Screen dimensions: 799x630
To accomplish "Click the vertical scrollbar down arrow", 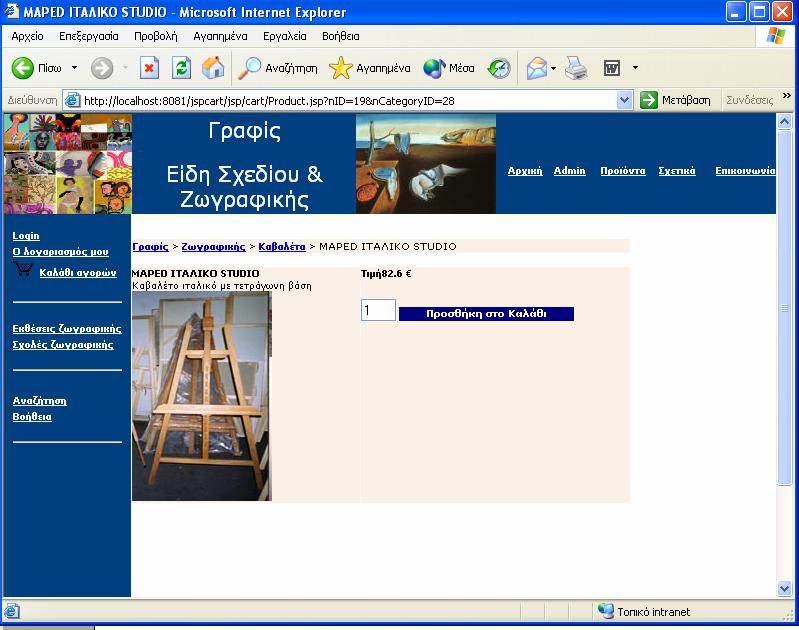I will point(784,589).
